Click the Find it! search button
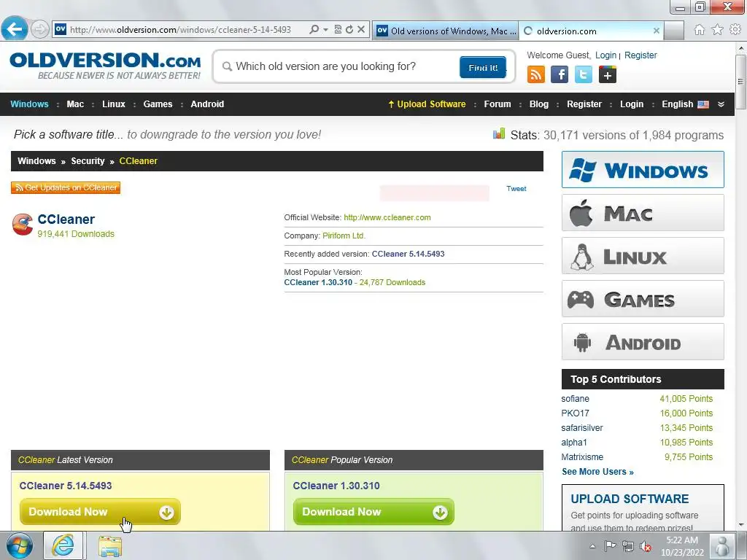The height and width of the screenshot is (560, 747). tap(483, 68)
